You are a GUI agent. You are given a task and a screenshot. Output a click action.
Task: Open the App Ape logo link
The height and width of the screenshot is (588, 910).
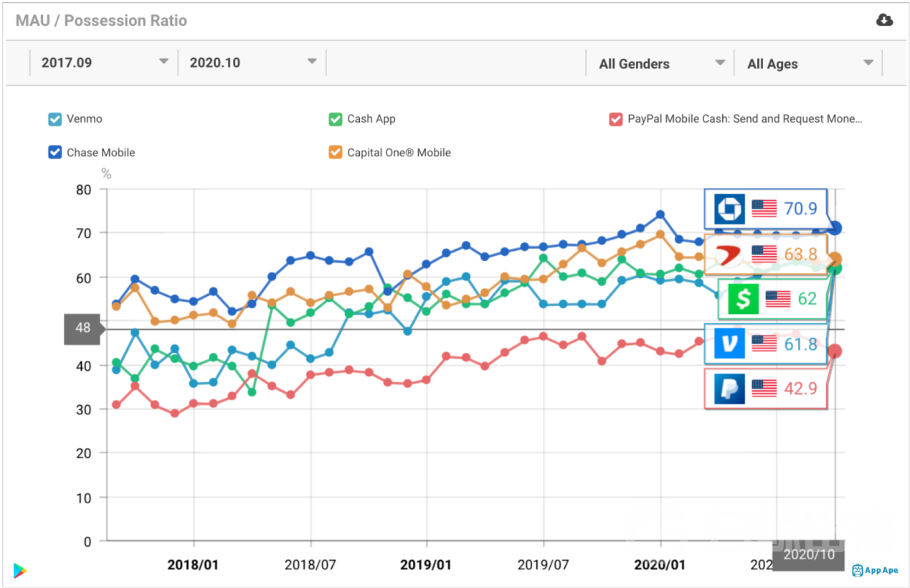(875, 571)
